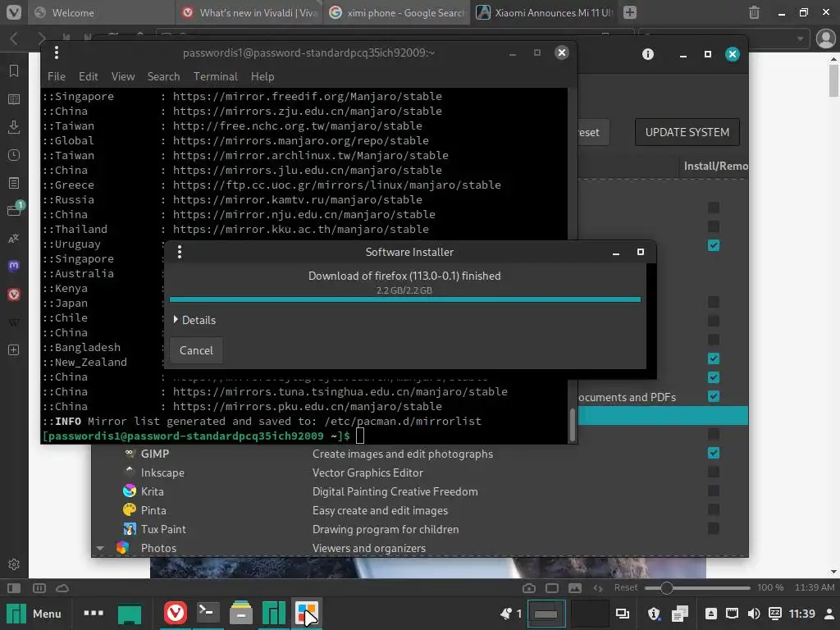Open Vivaldi settings gear in sidebar
Image resolution: width=840 pixels, height=630 pixels.
[14, 564]
